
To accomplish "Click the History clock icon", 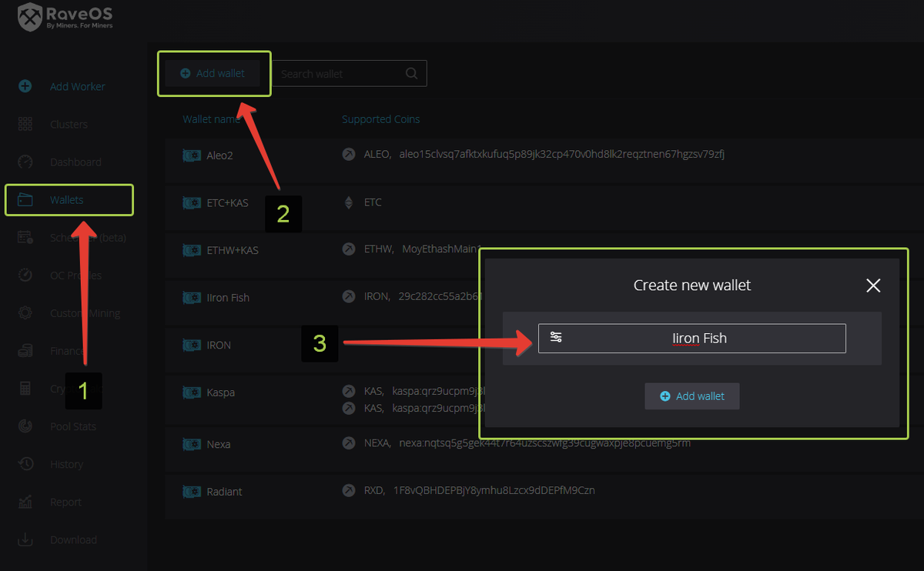I will tap(25, 464).
